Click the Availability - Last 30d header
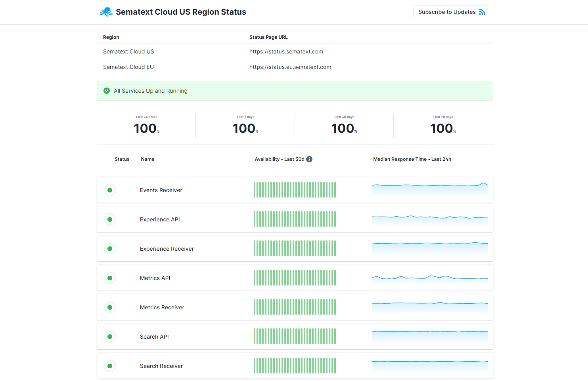 tap(280, 159)
